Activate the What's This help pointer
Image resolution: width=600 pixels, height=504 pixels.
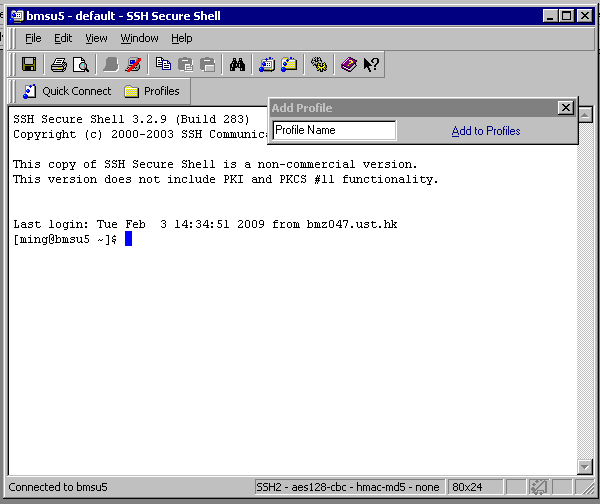370,65
